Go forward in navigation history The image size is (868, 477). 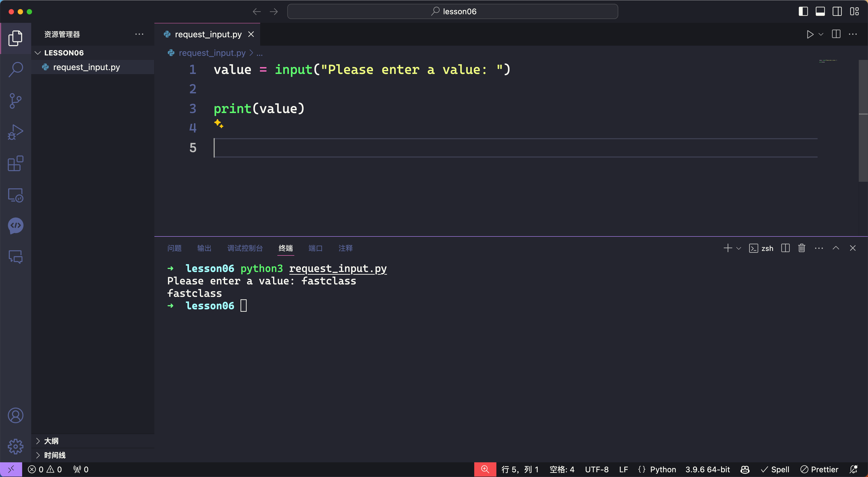274,12
